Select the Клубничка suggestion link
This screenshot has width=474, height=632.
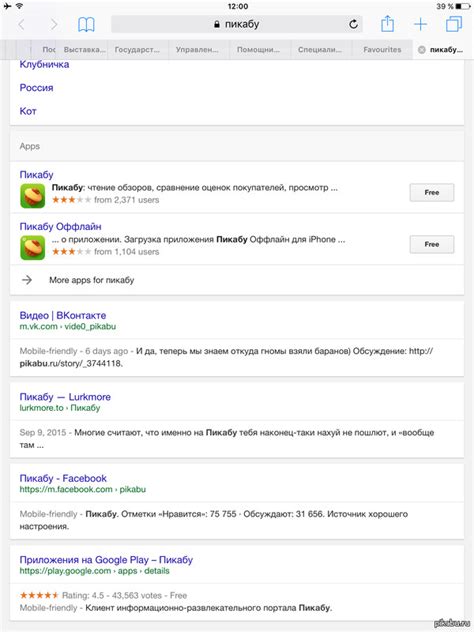[x=44, y=64]
